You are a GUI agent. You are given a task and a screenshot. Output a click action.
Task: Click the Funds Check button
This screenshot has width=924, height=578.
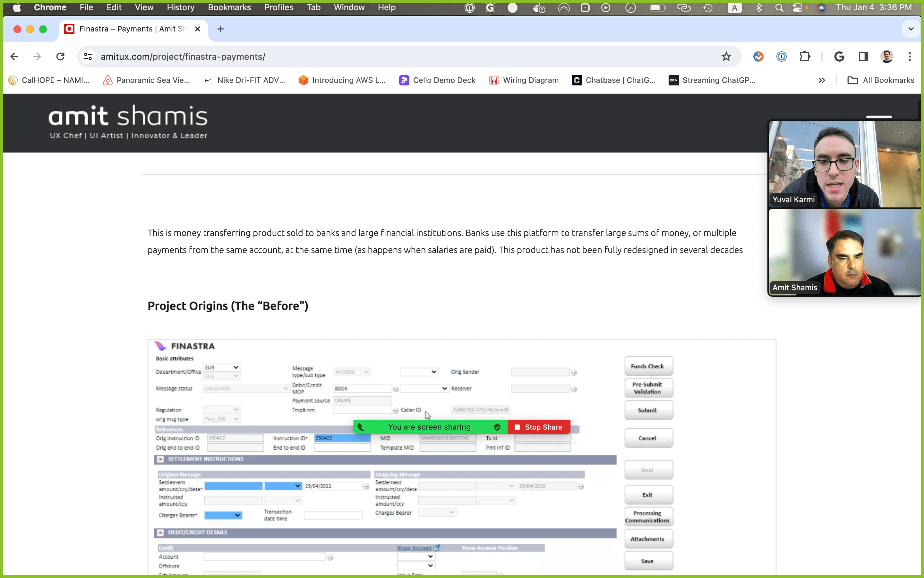648,366
